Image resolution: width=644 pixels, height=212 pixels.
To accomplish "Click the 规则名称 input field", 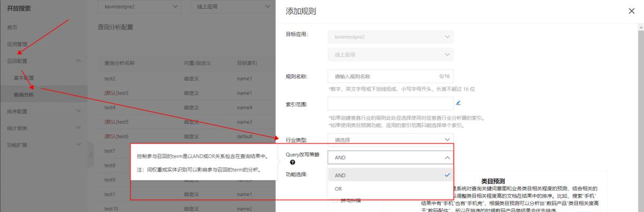I will click(391, 76).
